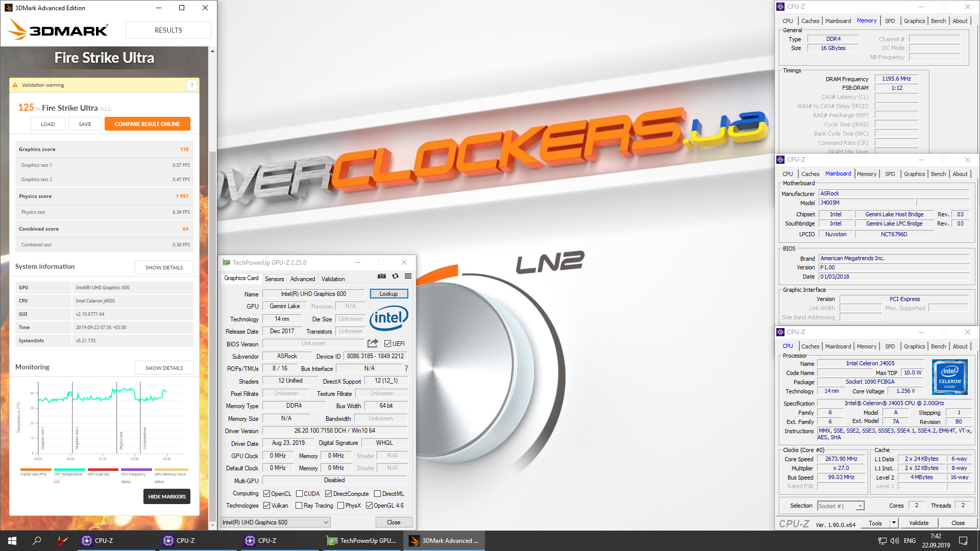
Task: Toggle Ray Tracing checkbox
Action: coord(299,506)
